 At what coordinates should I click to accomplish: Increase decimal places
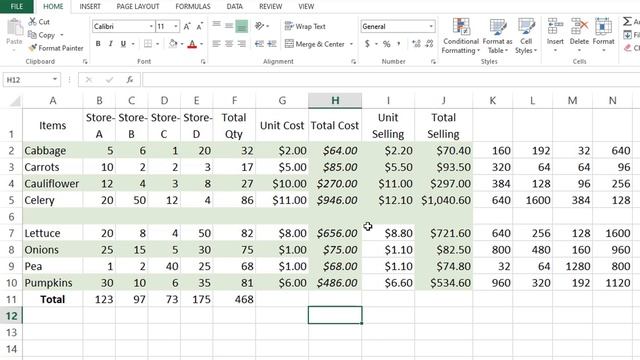click(416, 44)
